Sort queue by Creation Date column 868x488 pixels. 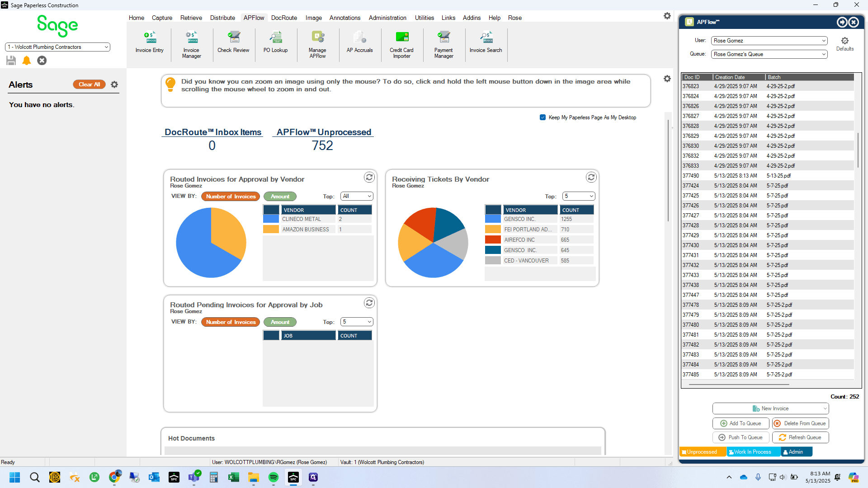(x=739, y=77)
